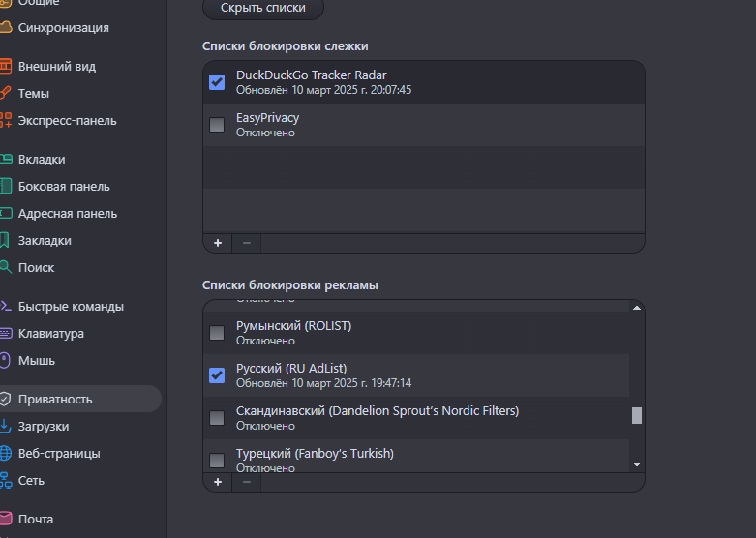Click Обновлён 10 март 2025 г. 20:07:45 text
The image size is (756, 538).
pos(323,90)
